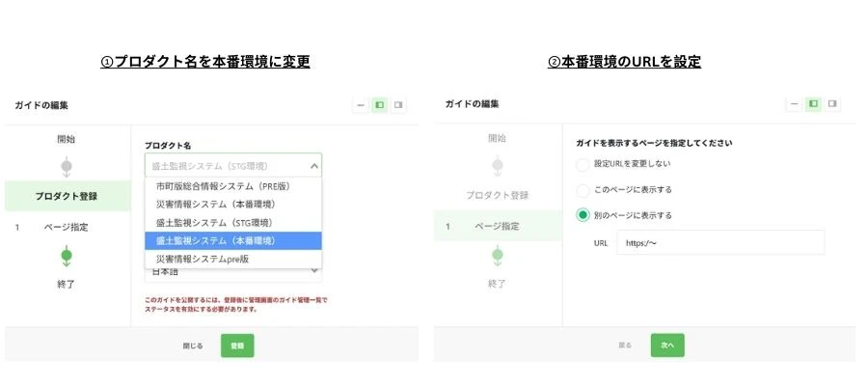Screen dimensions: 868x386
Task: Click gray start arrow in left panel
Action: coord(67,167)
